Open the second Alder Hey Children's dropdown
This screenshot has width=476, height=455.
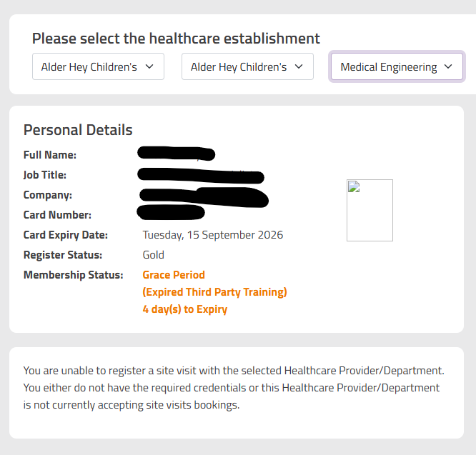[247, 66]
